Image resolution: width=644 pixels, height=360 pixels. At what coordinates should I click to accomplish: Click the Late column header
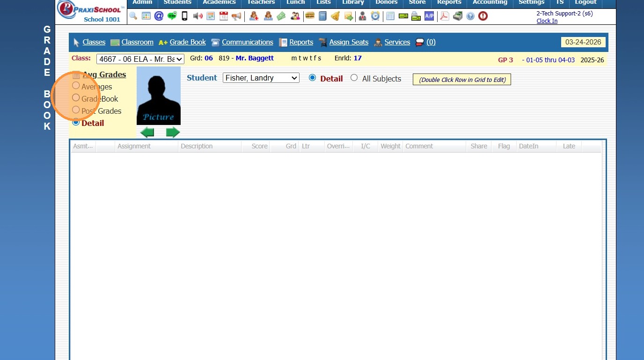[x=569, y=146]
